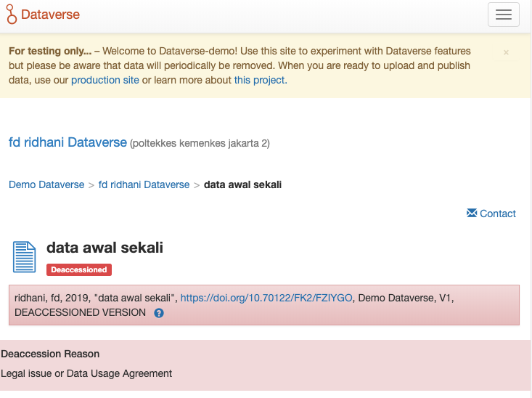This screenshot has width=532, height=398.
Task: Click the 'data awal sekali' dataset title
Action: click(105, 248)
